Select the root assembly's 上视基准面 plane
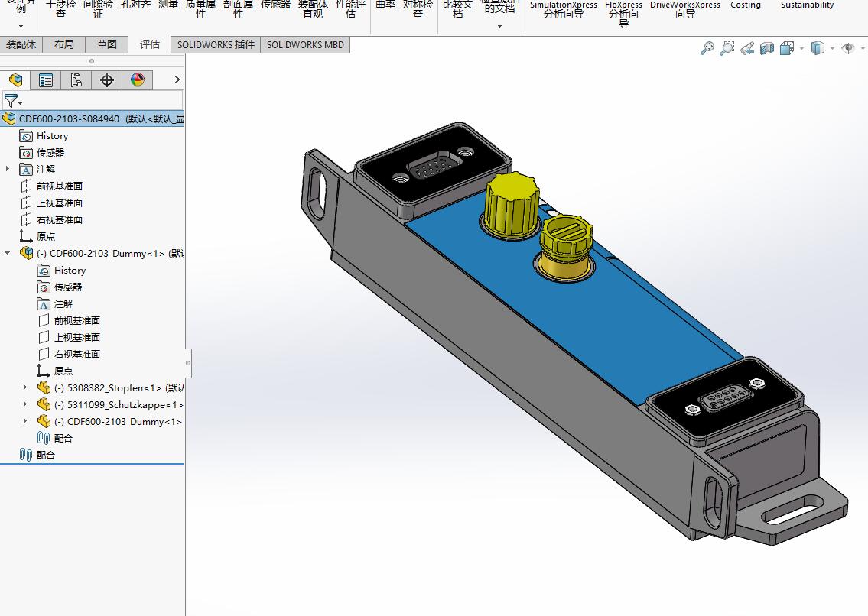 51,203
